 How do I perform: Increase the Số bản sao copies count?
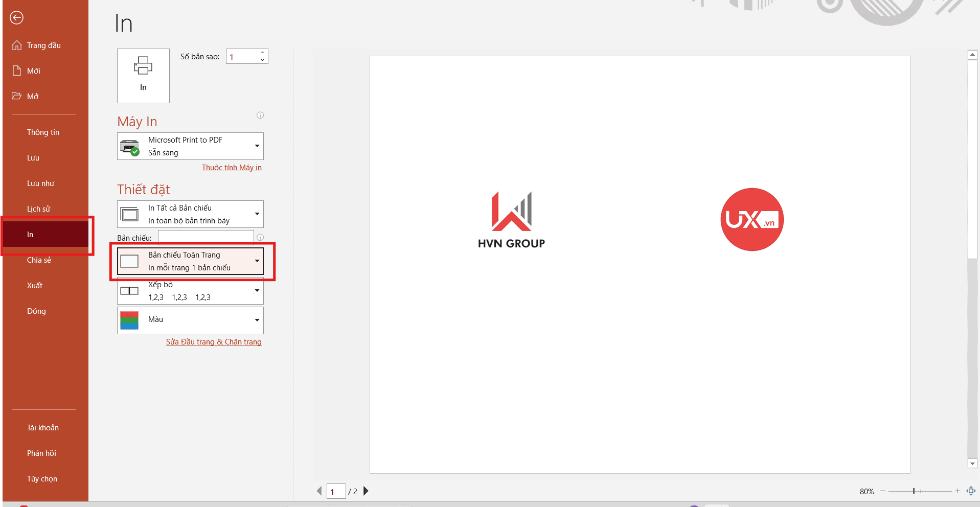pyautogui.click(x=262, y=53)
